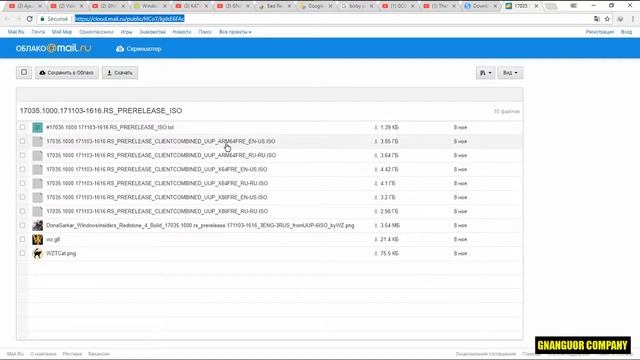
Task: Open Знакомства in the top navigation
Action: pyautogui.click(x=153, y=32)
